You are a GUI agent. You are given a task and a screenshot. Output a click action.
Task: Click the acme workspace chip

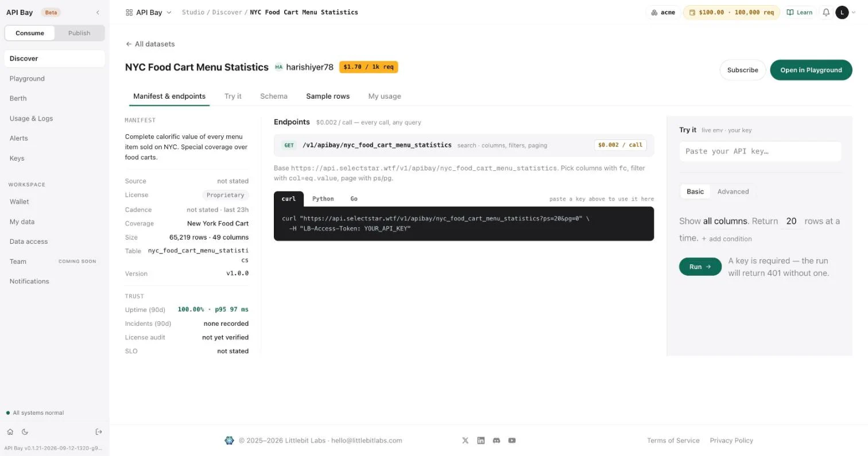click(x=663, y=12)
